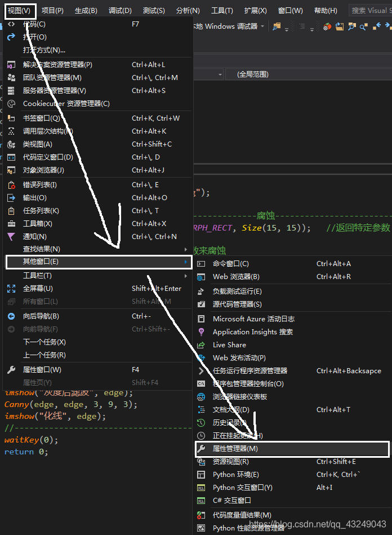Screen dimensions: 392x535
Task: Open the 帮助(H) menu
Action: (x=326, y=11)
